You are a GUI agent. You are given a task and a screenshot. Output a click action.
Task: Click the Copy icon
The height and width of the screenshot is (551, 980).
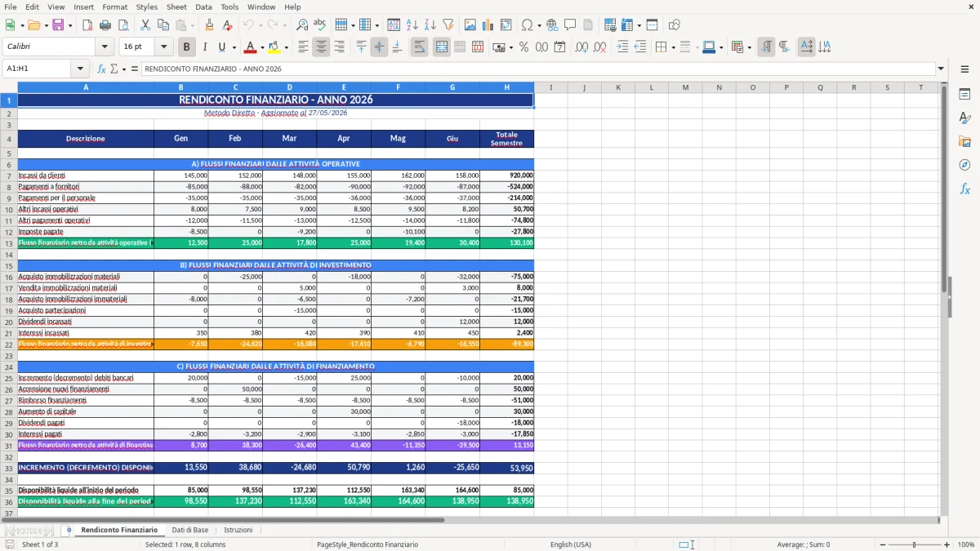163,25
